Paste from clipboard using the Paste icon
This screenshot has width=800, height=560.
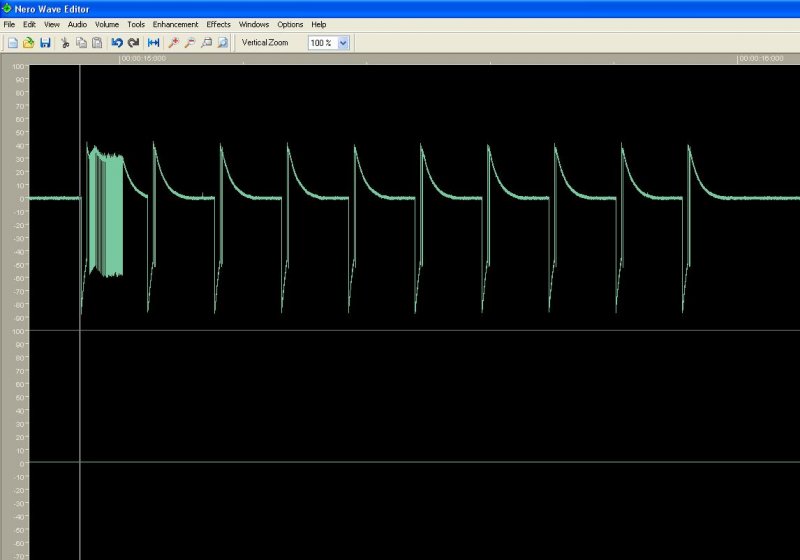coord(97,43)
